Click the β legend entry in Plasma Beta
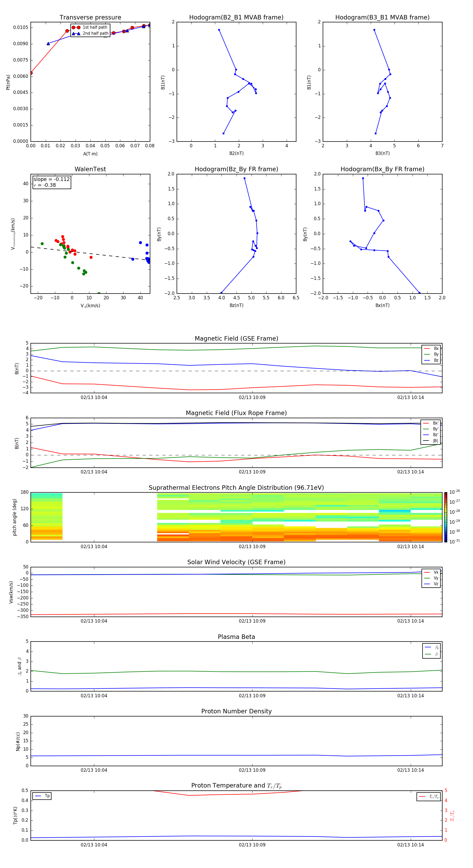Image resolution: width=473 pixels, height=868 pixels. coord(431,654)
